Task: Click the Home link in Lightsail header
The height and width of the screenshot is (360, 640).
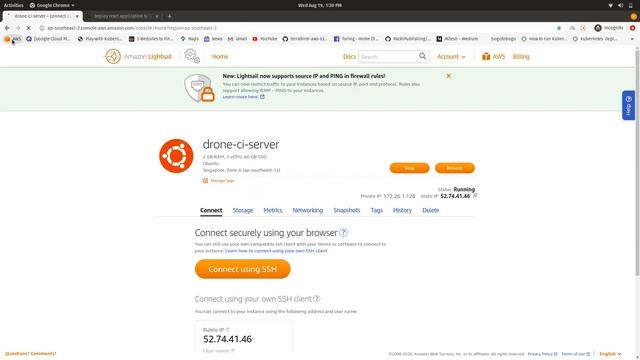Action: (x=220, y=56)
